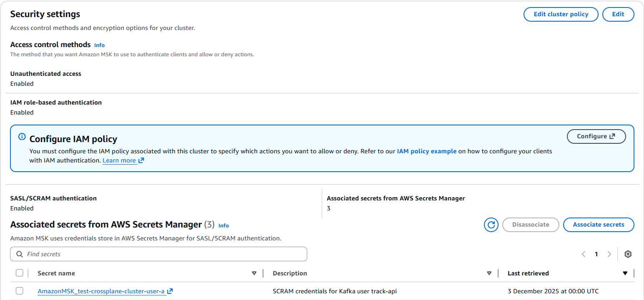Tick checkbox for AmazonMSK_test-crossplane-cluster-user-a
Image resolution: width=644 pixels, height=300 pixels.
coord(20,291)
